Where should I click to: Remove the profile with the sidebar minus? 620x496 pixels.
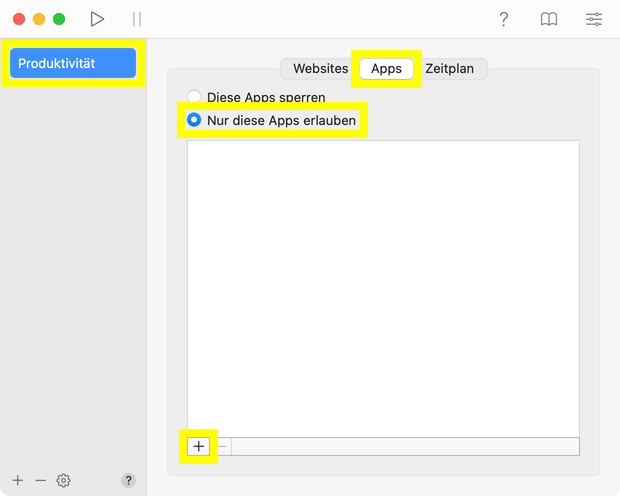coord(41,481)
